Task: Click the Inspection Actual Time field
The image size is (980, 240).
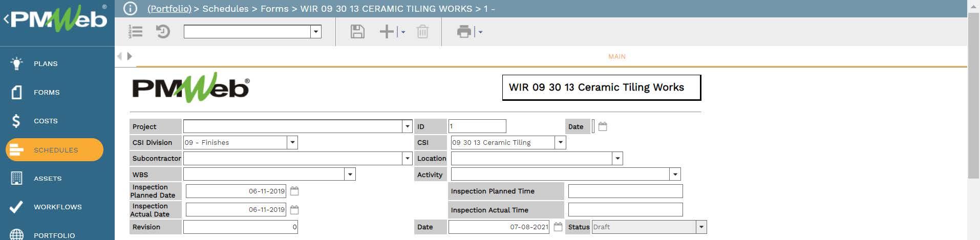Action: tap(625, 209)
